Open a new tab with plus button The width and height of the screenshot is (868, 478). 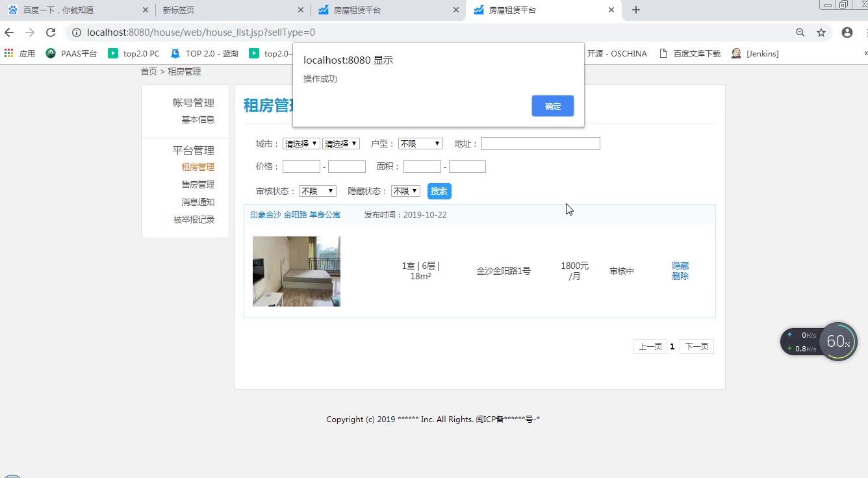[636, 10]
